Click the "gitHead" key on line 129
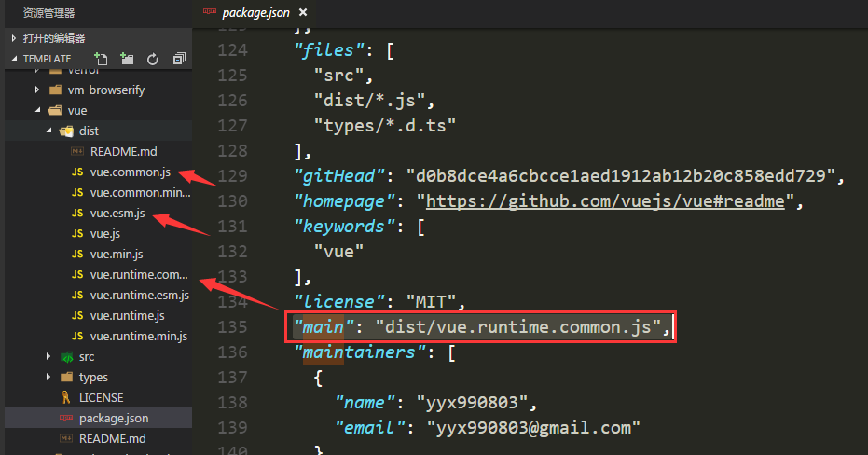Viewport: 868px width, 455px height. (339, 176)
